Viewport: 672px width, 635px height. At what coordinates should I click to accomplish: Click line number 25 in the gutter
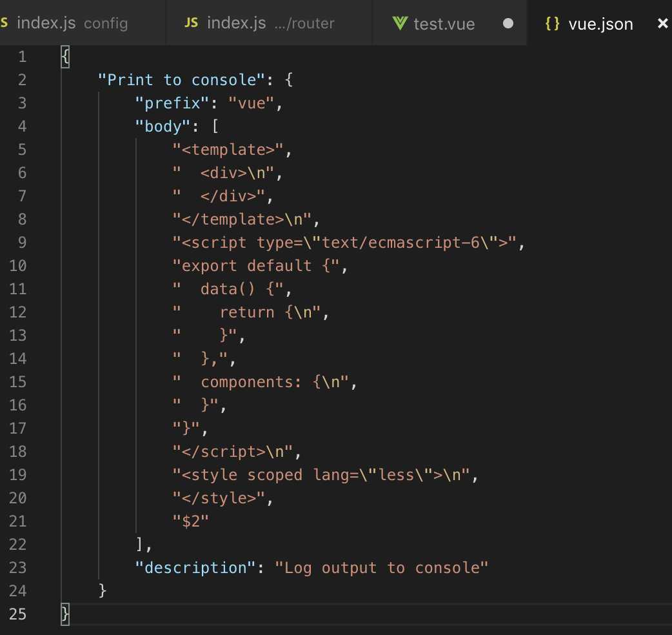pyautogui.click(x=18, y=614)
